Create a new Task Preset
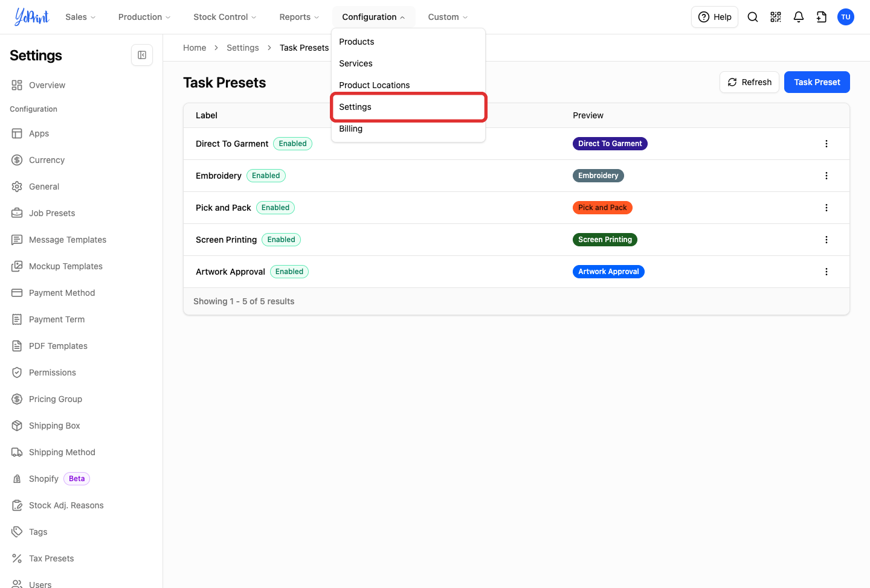 pyautogui.click(x=817, y=82)
